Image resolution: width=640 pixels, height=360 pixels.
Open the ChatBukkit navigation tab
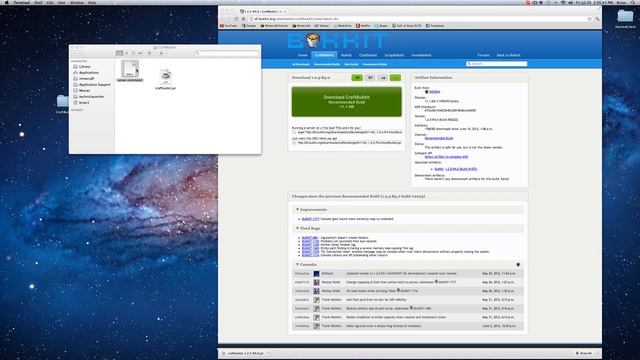[x=368, y=55]
